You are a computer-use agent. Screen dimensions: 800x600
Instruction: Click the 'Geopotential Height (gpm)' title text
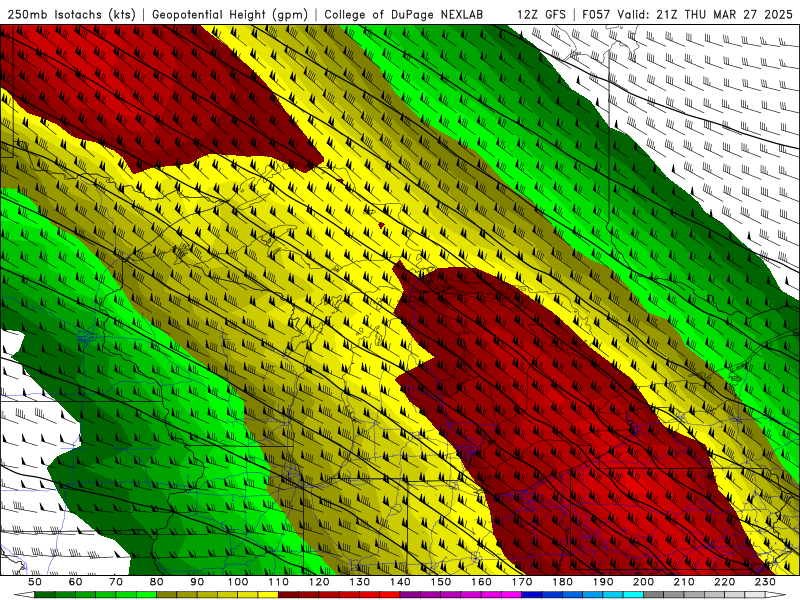click(230, 15)
